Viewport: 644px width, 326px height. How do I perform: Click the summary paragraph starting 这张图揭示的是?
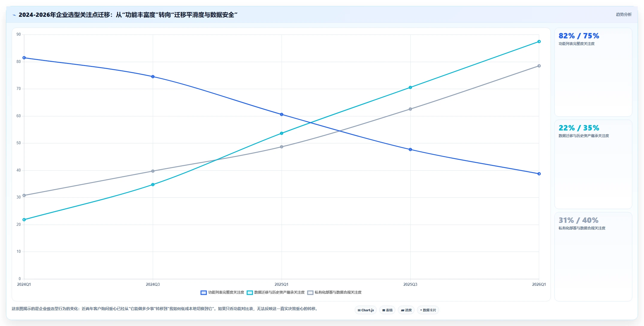pos(165,309)
